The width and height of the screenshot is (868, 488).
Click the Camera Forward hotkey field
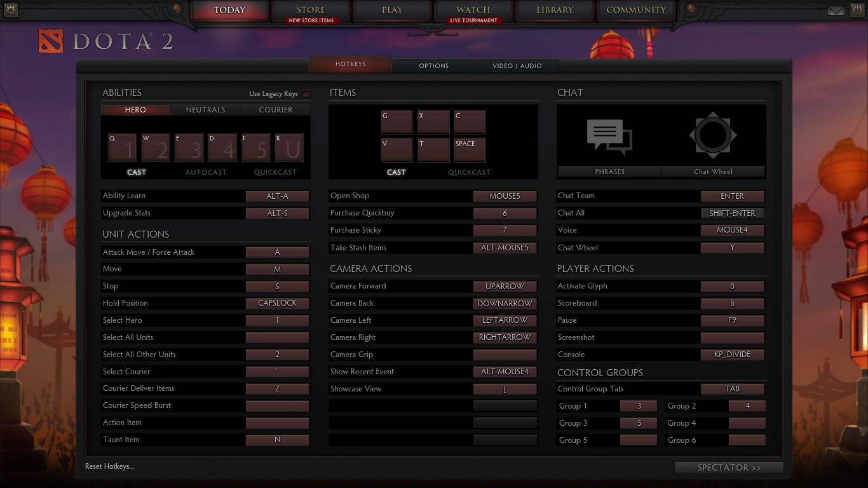point(505,287)
